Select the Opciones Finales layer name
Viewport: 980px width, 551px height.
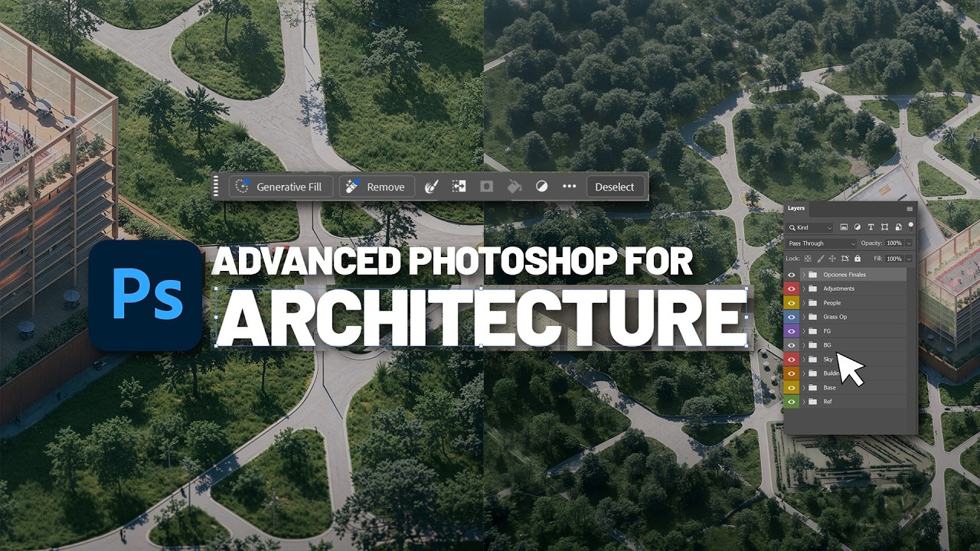[x=844, y=275]
